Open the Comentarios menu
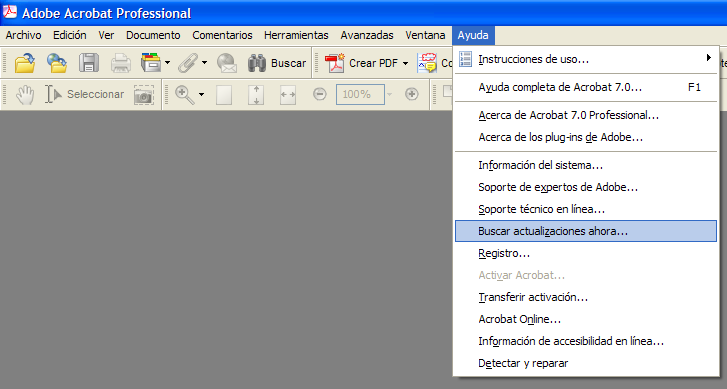Screen dimensions: 727x389 click(x=222, y=35)
